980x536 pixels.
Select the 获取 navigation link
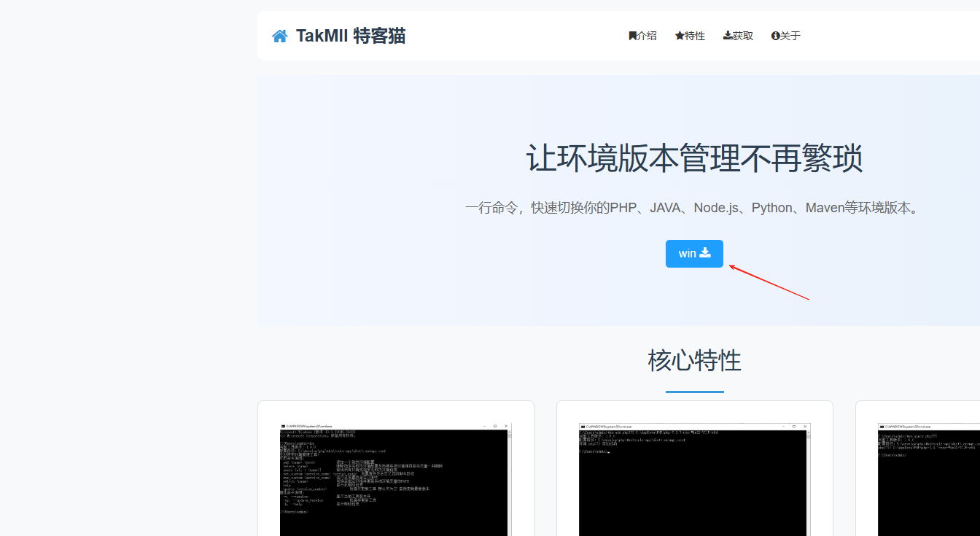point(743,36)
